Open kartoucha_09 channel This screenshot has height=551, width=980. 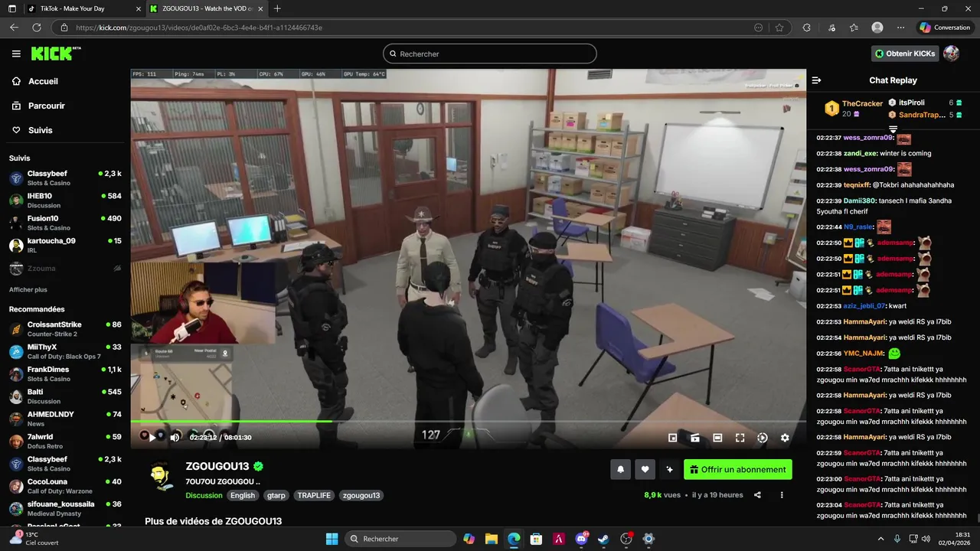(65, 245)
